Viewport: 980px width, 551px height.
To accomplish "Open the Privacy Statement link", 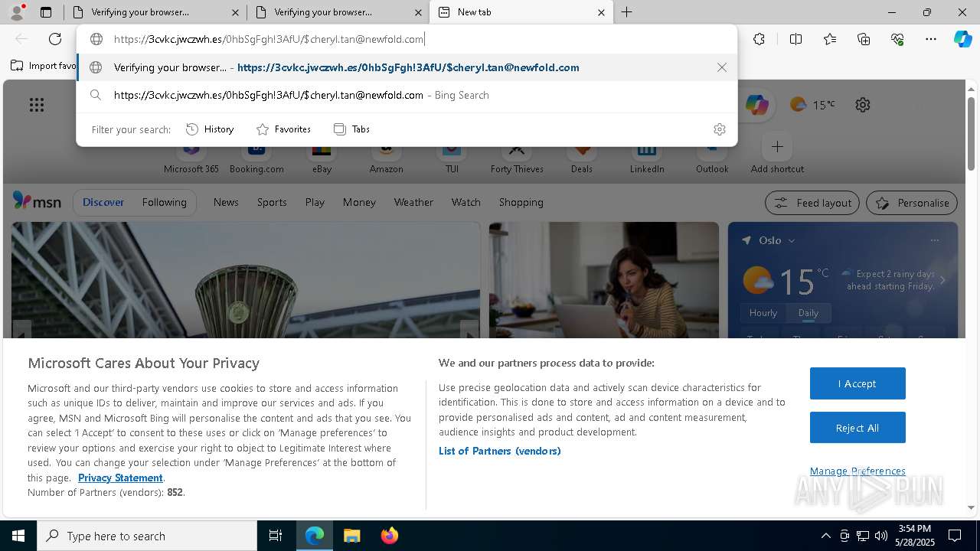I will (x=120, y=478).
